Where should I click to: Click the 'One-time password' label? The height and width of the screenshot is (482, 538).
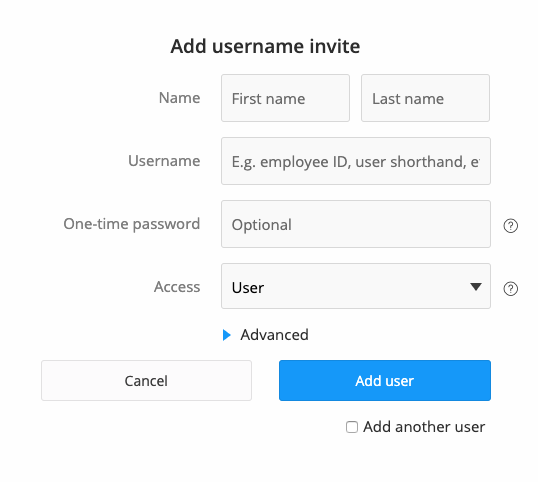(x=132, y=224)
